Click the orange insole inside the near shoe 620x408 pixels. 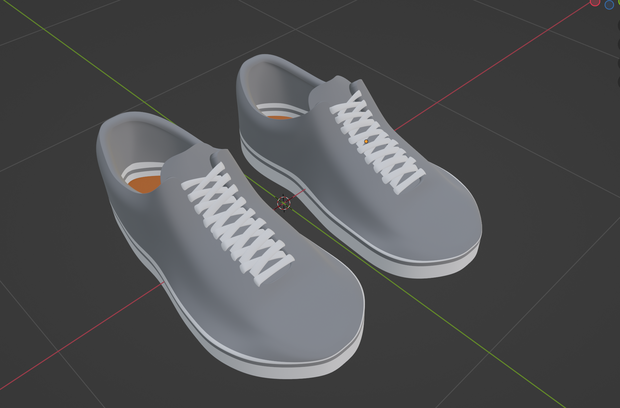(x=146, y=185)
